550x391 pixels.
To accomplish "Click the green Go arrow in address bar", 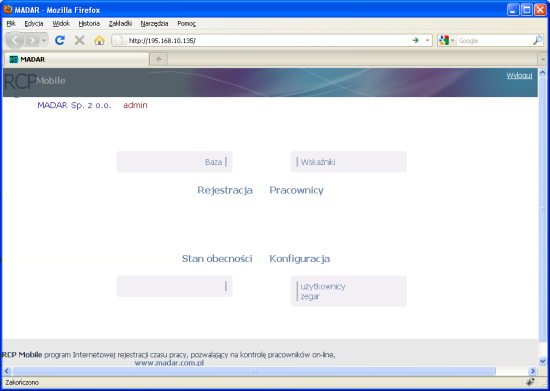I will point(416,40).
